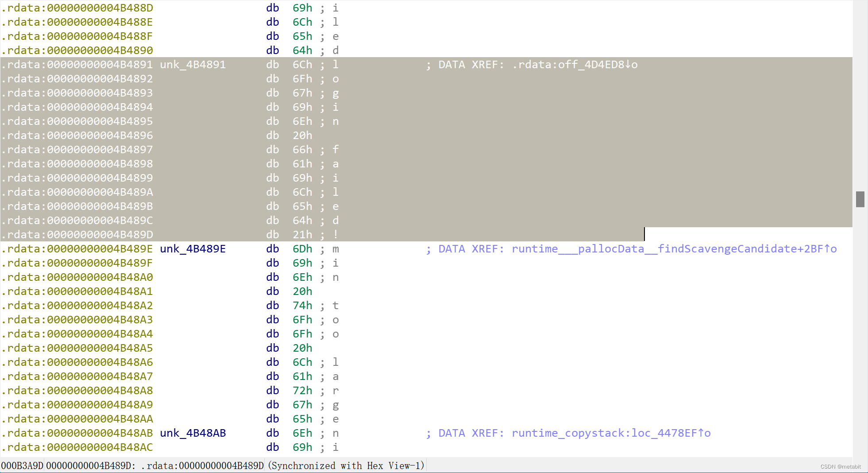Click address .rdata:00000000004B4894

(x=77, y=107)
